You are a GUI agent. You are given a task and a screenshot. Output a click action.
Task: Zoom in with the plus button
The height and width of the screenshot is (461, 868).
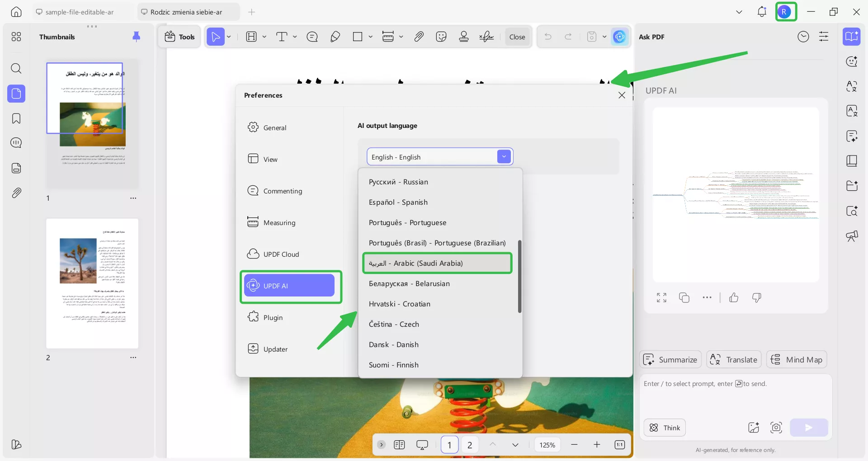click(597, 445)
